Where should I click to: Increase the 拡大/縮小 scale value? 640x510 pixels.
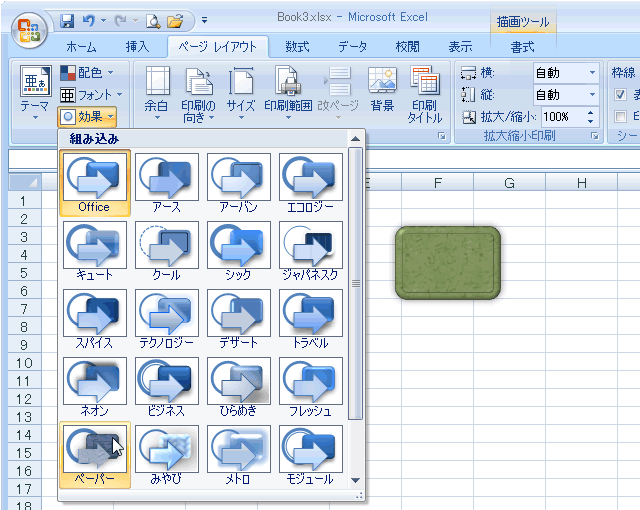(591, 113)
